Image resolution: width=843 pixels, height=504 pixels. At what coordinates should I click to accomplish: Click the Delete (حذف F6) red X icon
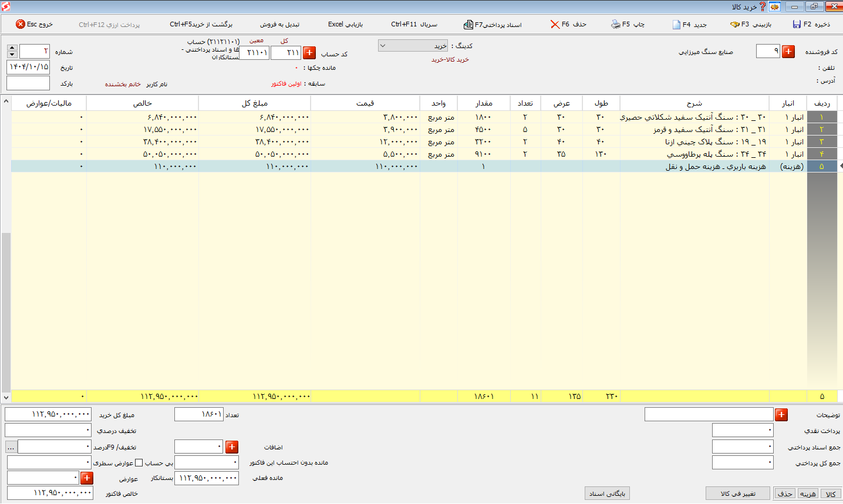555,24
